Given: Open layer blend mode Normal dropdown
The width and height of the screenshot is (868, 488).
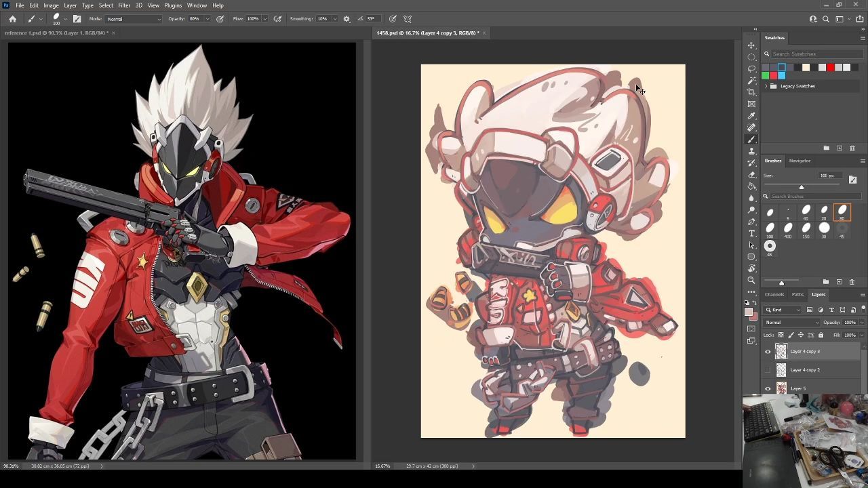Looking at the screenshot, I should click(x=792, y=323).
